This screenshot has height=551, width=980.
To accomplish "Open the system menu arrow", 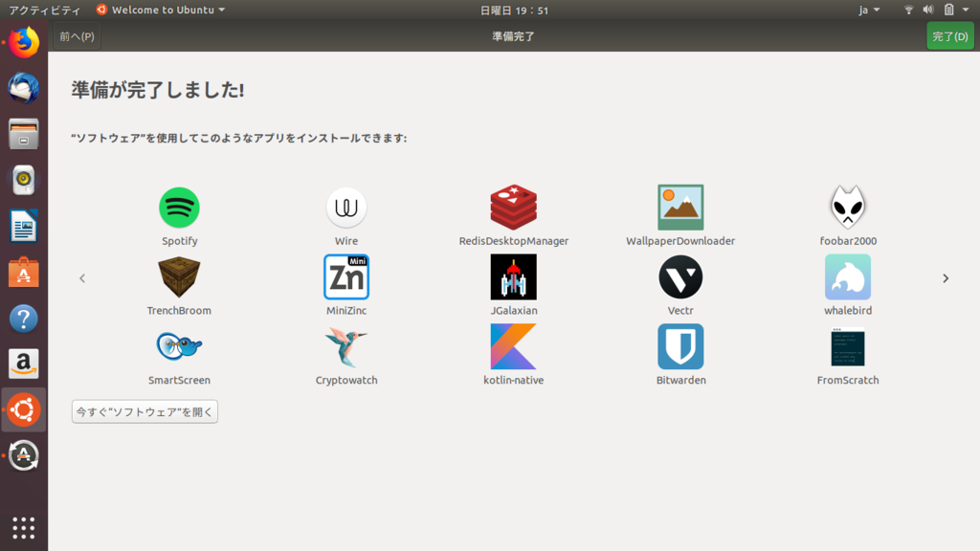I will click(966, 10).
